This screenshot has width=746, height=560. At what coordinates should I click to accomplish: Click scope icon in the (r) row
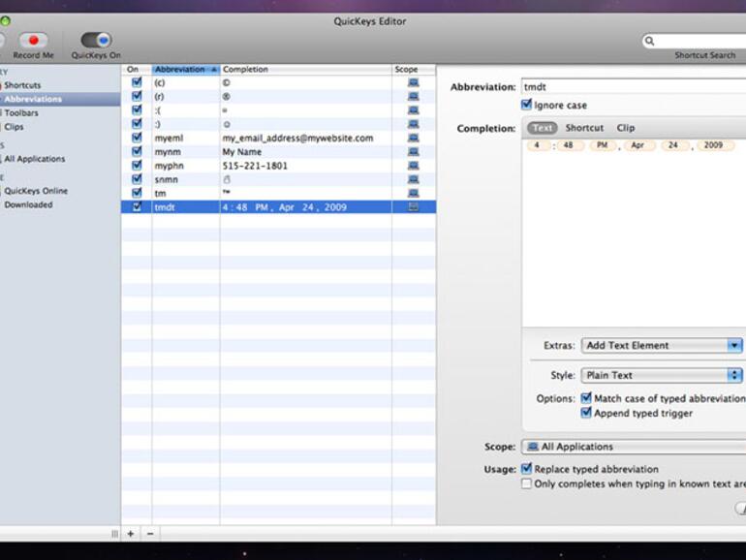(414, 96)
